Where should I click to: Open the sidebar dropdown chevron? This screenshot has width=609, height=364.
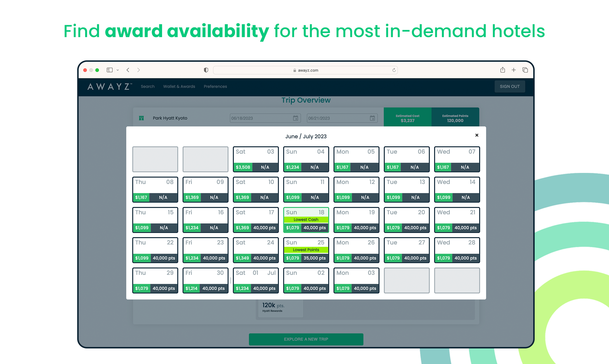(x=118, y=70)
